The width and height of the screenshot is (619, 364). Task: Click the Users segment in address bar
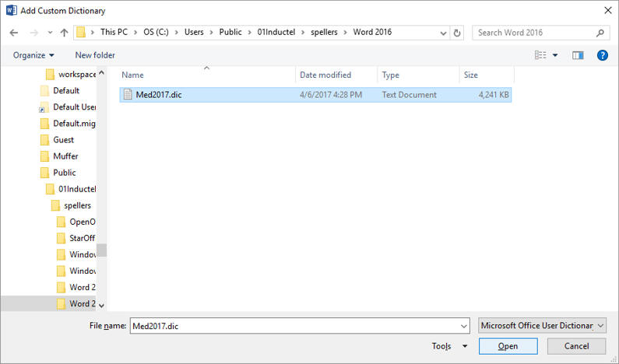(195, 33)
